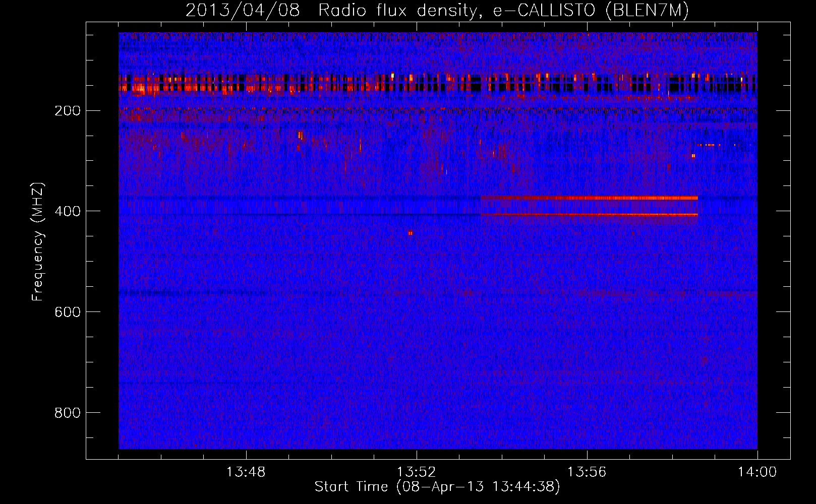This screenshot has height=504, width=816.
Task: Click the 14:00 time tick label
Action: [x=757, y=472]
